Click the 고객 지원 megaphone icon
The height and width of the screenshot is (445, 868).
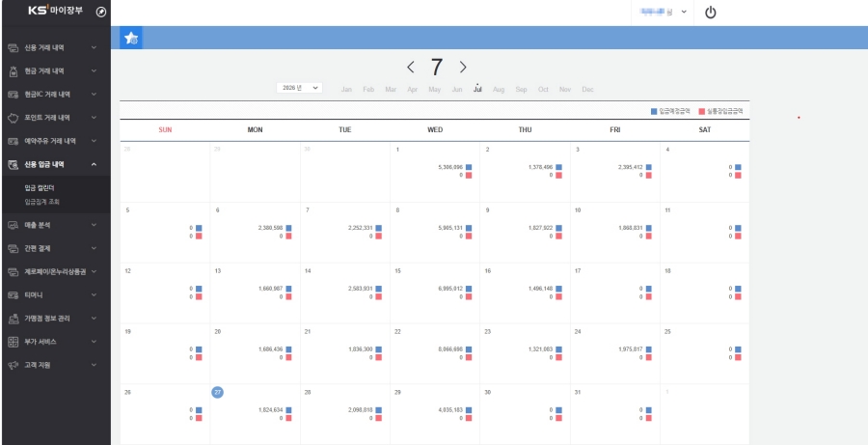[x=14, y=365]
